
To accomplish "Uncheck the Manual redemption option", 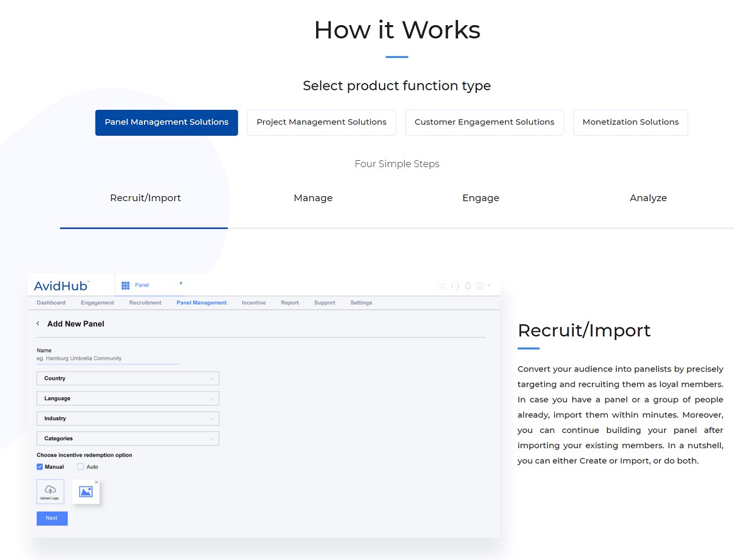I will point(39,466).
